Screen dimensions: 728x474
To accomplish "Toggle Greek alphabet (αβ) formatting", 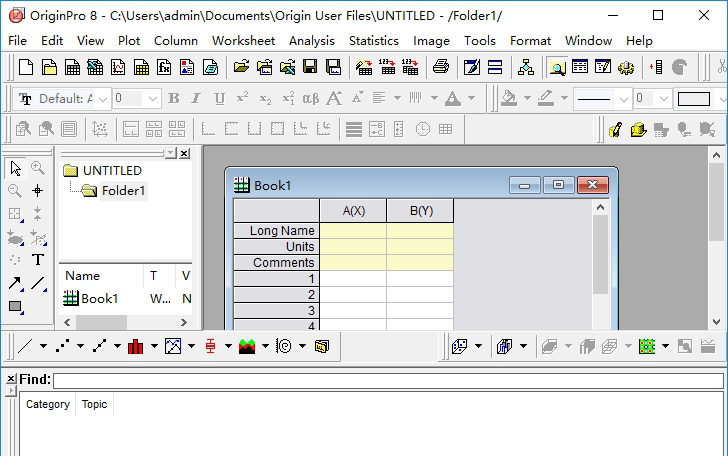I will (x=311, y=98).
